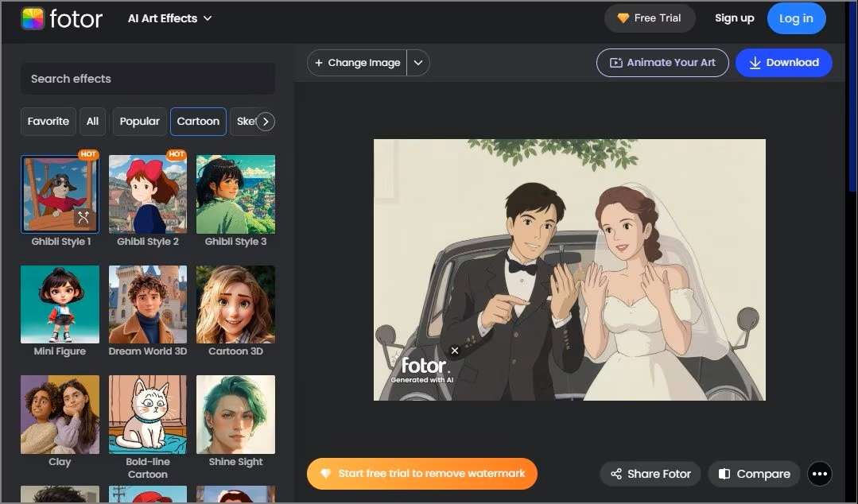This screenshot has height=504, width=858.
Task: Apply the Clay effect
Action: [x=60, y=415]
